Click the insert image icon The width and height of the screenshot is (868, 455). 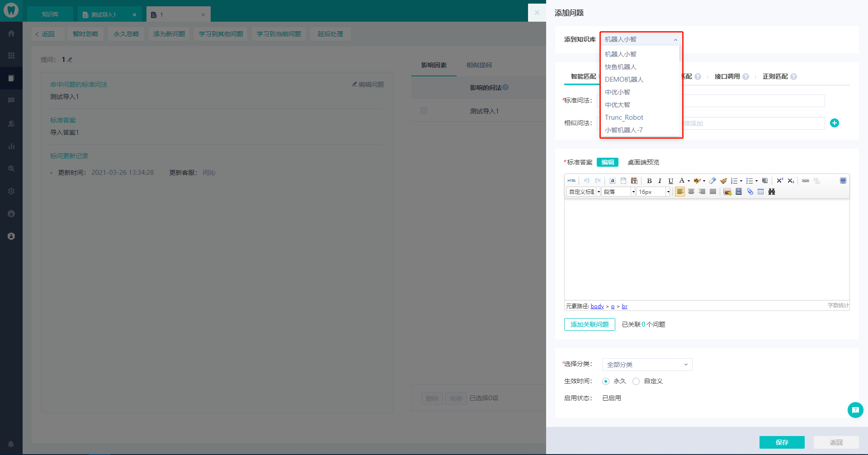tap(728, 192)
